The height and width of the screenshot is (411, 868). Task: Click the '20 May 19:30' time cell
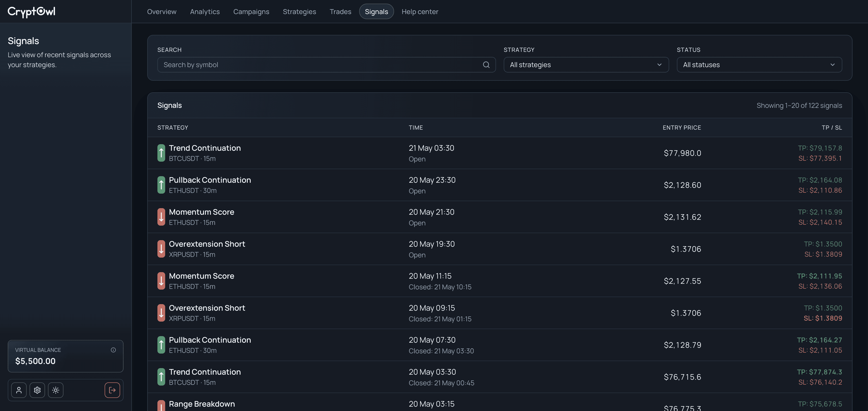pos(432,244)
